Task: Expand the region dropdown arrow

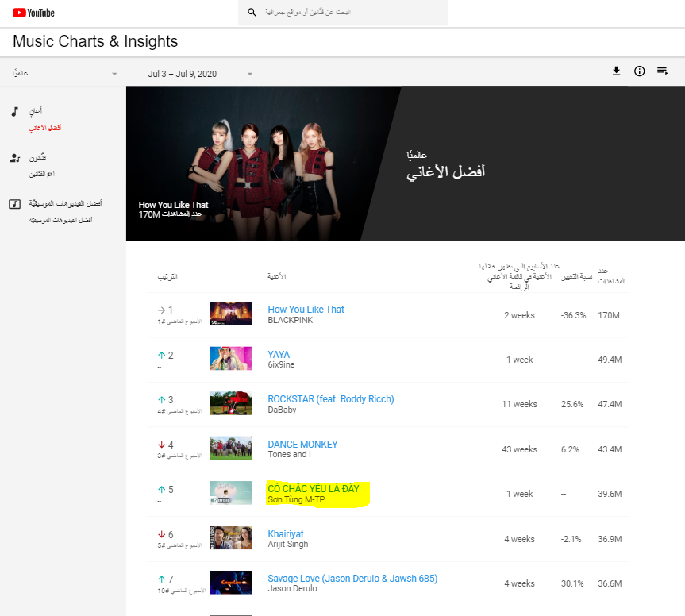Action: pyautogui.click(x=114, y=74)
